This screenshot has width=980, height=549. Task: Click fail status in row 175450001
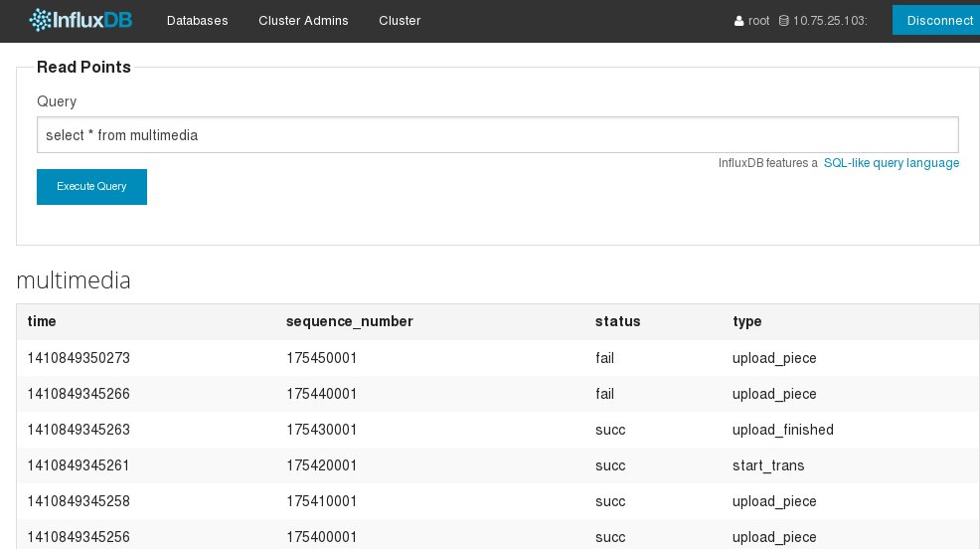click(604, 358)
